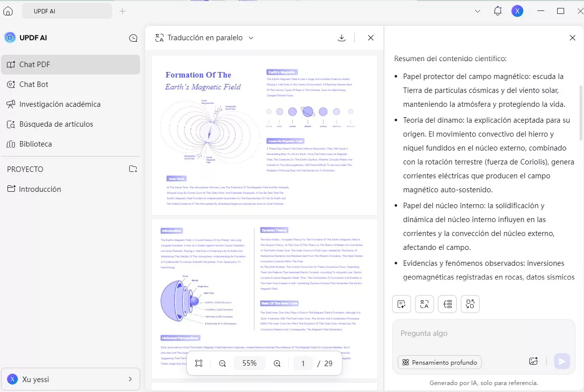Click the mind map quick-action icon
Viewport: 584px width, 392px height.
click(x=447, y=304)
